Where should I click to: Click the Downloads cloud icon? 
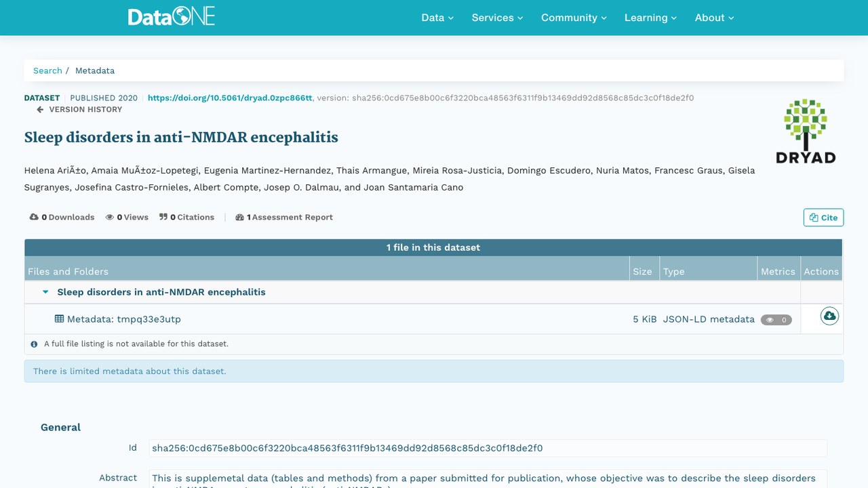34,217
